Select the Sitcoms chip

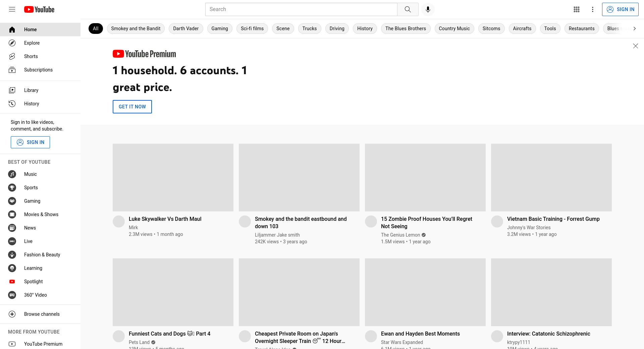tap(491, 29)
